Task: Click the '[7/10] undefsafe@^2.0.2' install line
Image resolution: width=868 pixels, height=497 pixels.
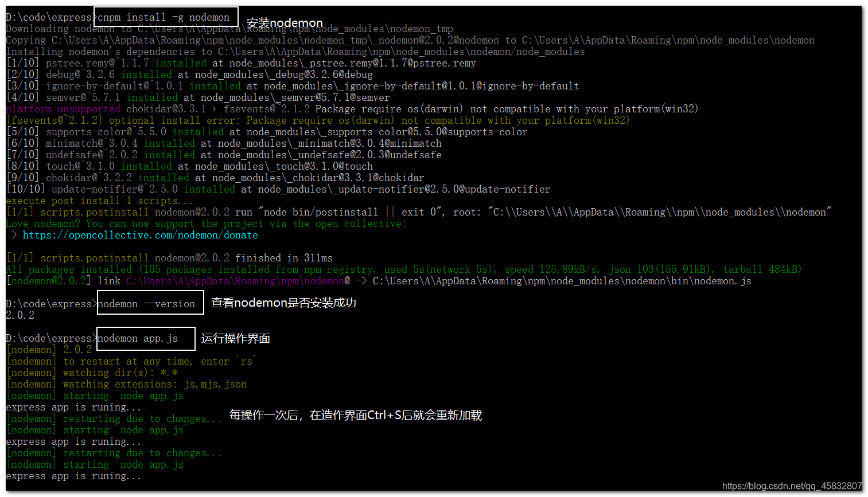Action: click(224, 155)
